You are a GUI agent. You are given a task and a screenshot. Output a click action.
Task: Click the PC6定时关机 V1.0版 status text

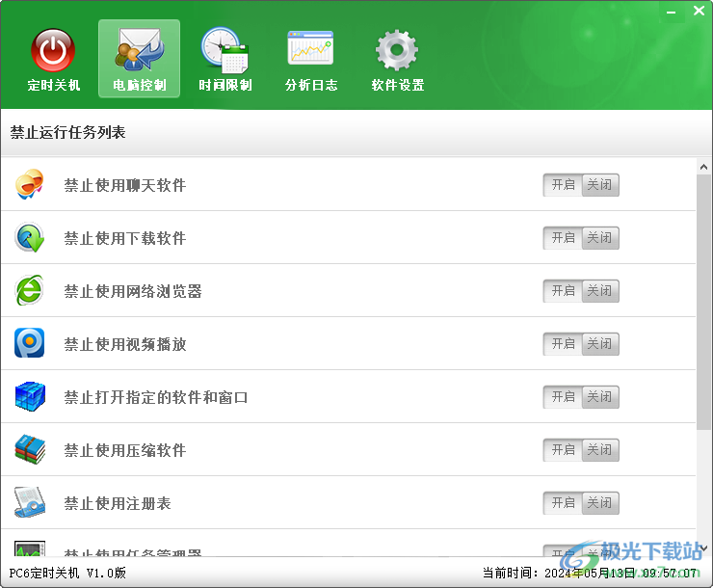pos(67,573)
